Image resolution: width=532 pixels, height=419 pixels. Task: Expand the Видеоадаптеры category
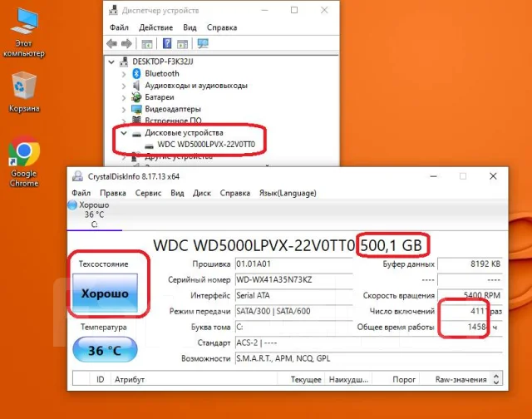(124, 110)
